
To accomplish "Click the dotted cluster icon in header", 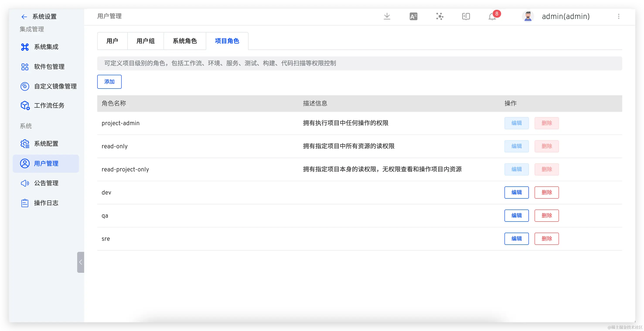I will (x=440, y=17).
